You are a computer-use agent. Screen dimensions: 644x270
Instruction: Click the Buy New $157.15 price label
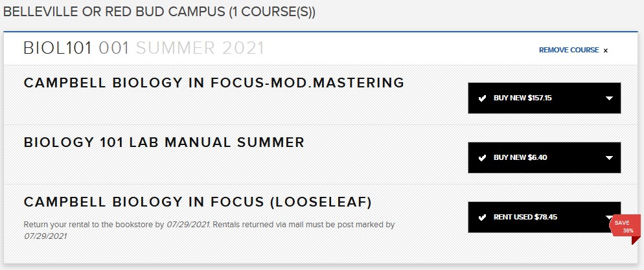[x=522, y=98]
